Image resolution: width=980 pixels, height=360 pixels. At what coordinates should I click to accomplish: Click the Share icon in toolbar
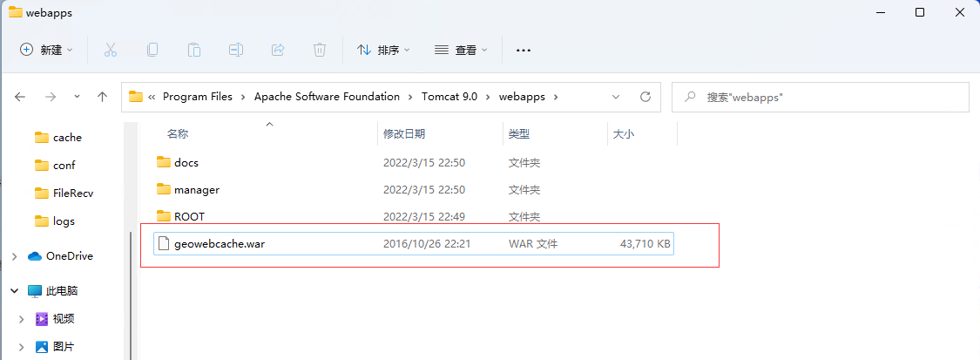278,50
